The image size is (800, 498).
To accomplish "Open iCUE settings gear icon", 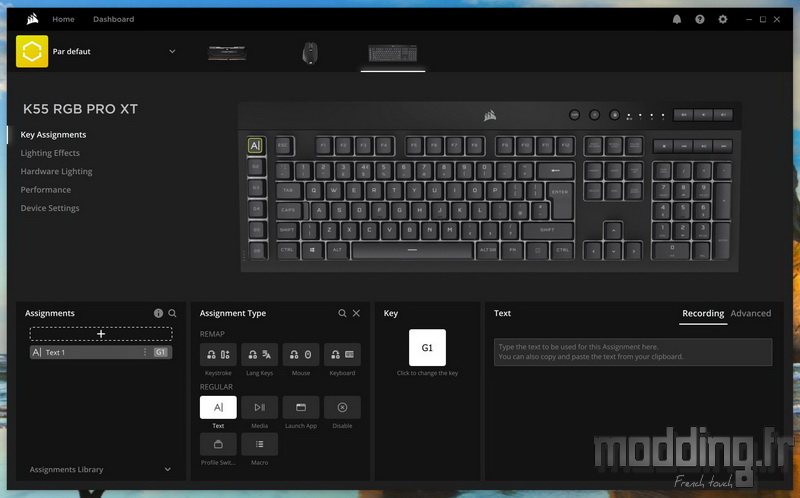I will [722, 19].
